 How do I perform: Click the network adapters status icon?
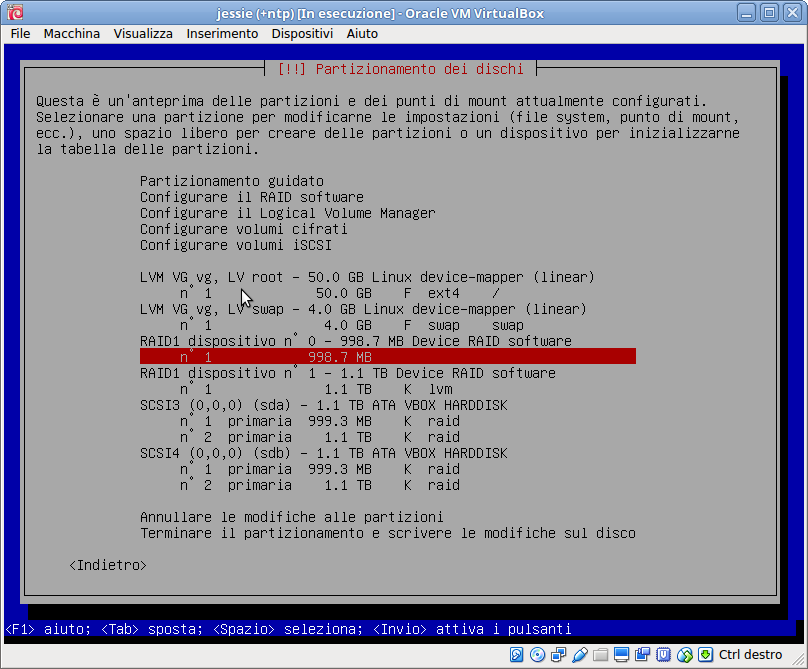(559, 655)
